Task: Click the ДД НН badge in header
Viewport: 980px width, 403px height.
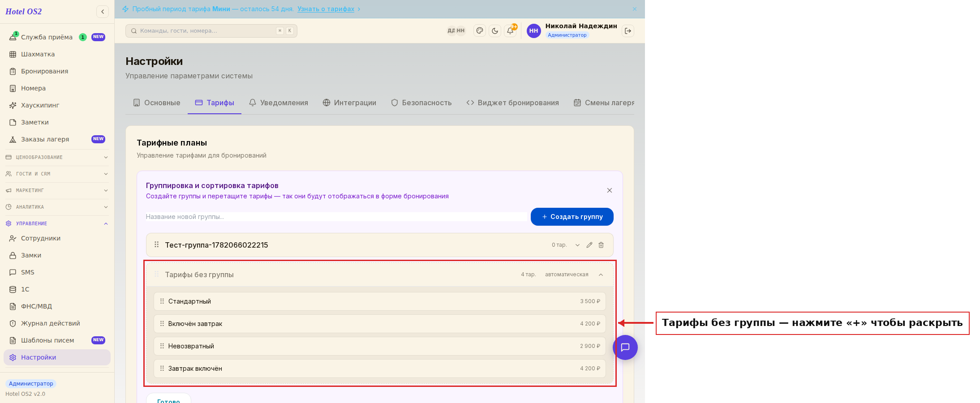Action: pyautogui.click(x=456, y=31)
